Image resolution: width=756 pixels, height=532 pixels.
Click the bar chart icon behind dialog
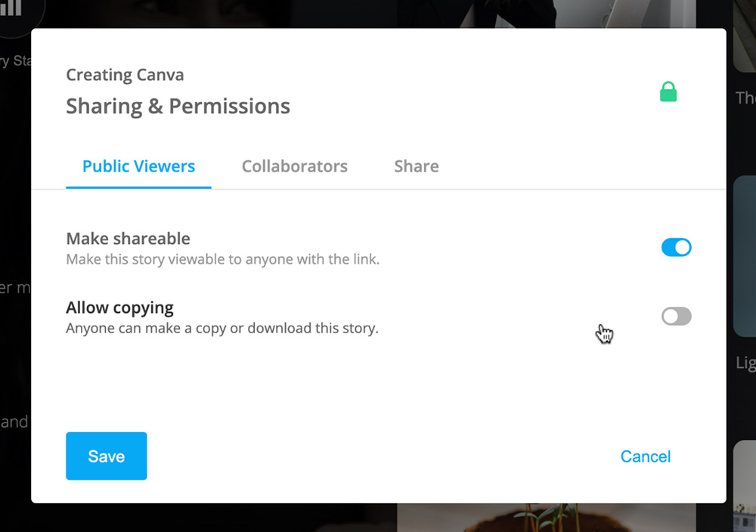click(11, 8)
